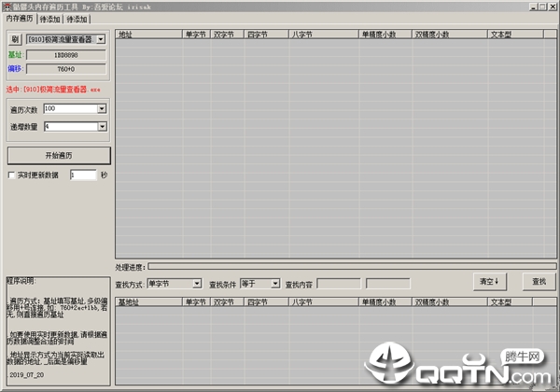Click the 程序说明 label
This screenshot has height=392, width=560.
(21, 281)
